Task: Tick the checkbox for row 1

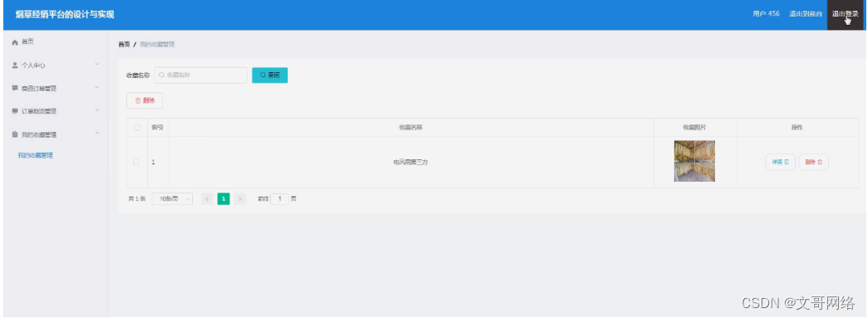Action: [x=136, y=162]
